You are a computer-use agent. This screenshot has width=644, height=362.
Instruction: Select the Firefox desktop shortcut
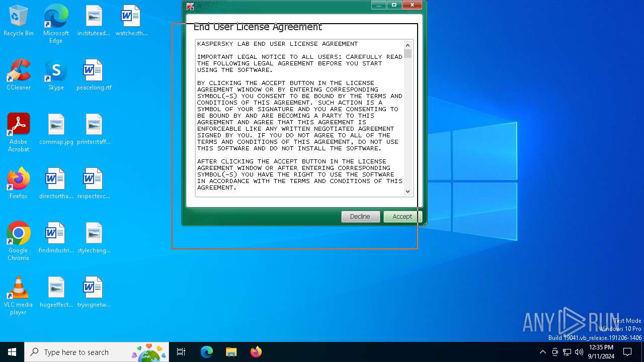click(19, 184)
